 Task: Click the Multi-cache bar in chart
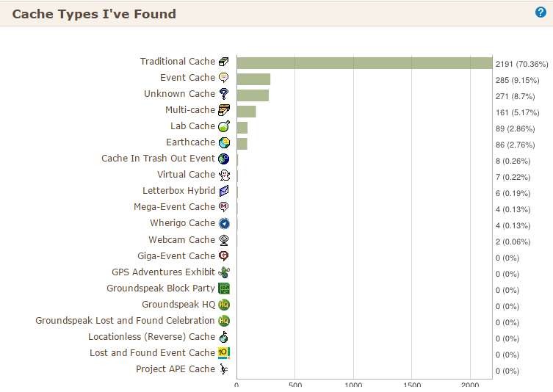247,112
